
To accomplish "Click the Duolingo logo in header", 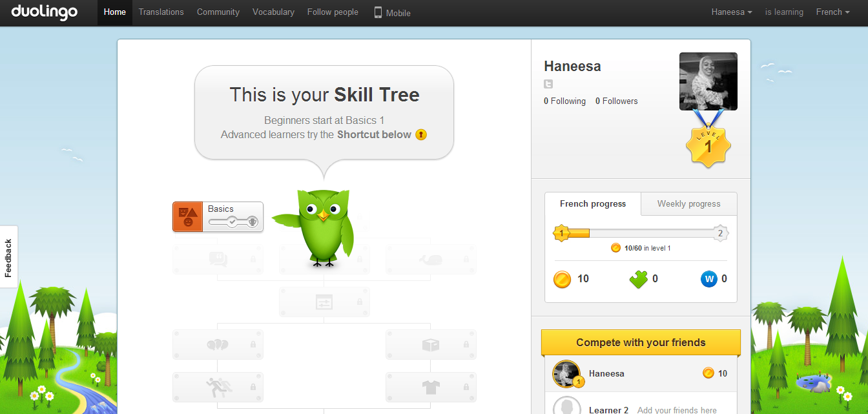I will 45,12.
